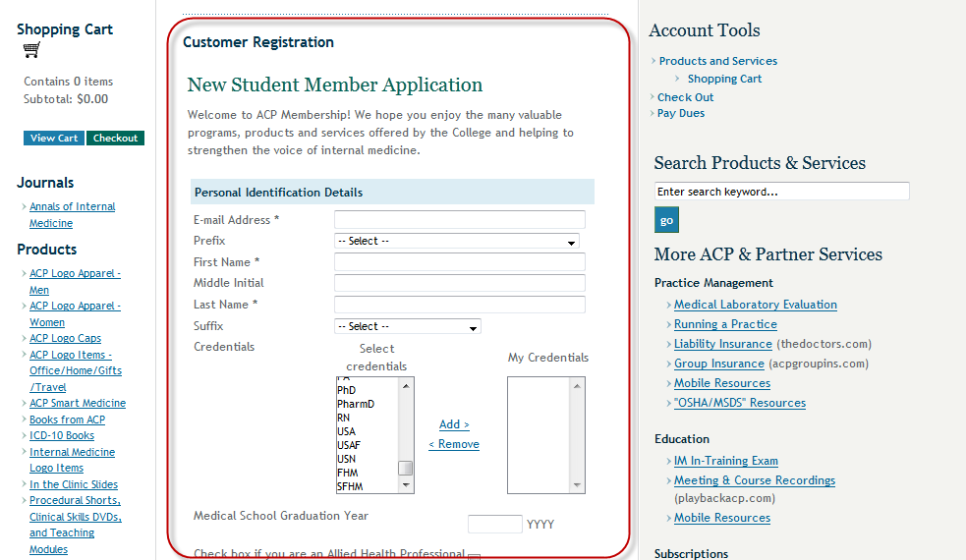
Task: Focus the First Name field
Action: click(x=460, y=262)
